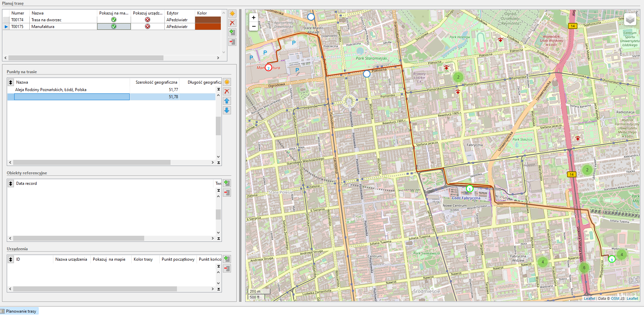644x315 pixels.
Task: Select Aleja Rodziny Poznańskich route point
Action: point(51,90)
